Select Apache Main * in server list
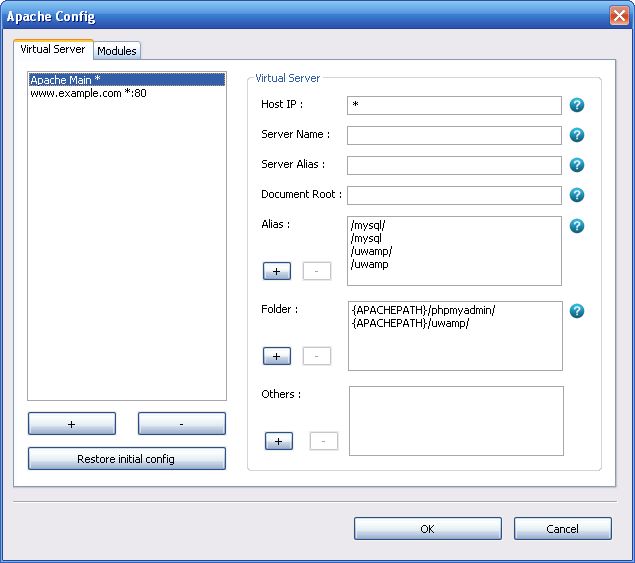The width and height of the screenshot is (635, 563). (65, 80)
